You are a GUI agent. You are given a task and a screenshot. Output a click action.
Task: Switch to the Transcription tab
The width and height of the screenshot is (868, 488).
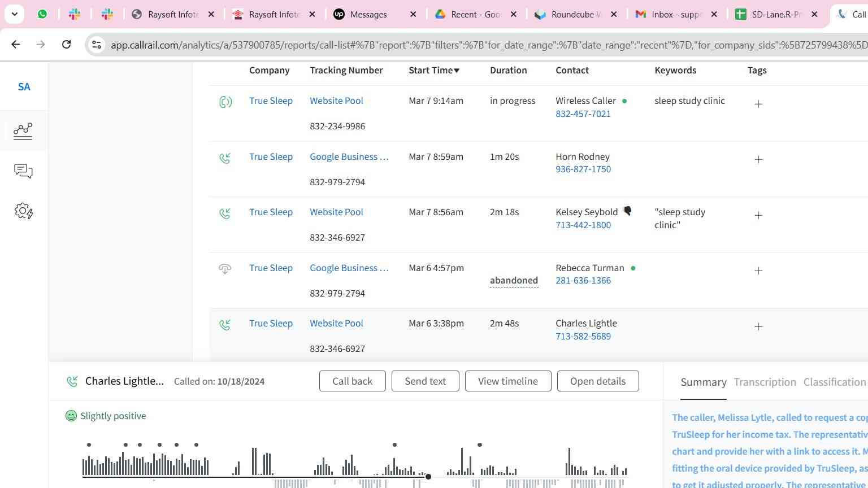tap(765, 382)
